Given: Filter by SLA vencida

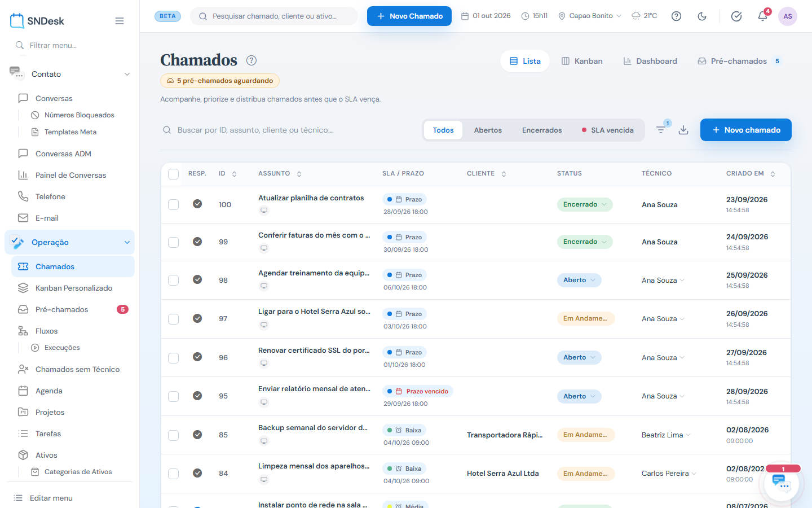Looking at the screenshot, I should [x=607, y=130].
